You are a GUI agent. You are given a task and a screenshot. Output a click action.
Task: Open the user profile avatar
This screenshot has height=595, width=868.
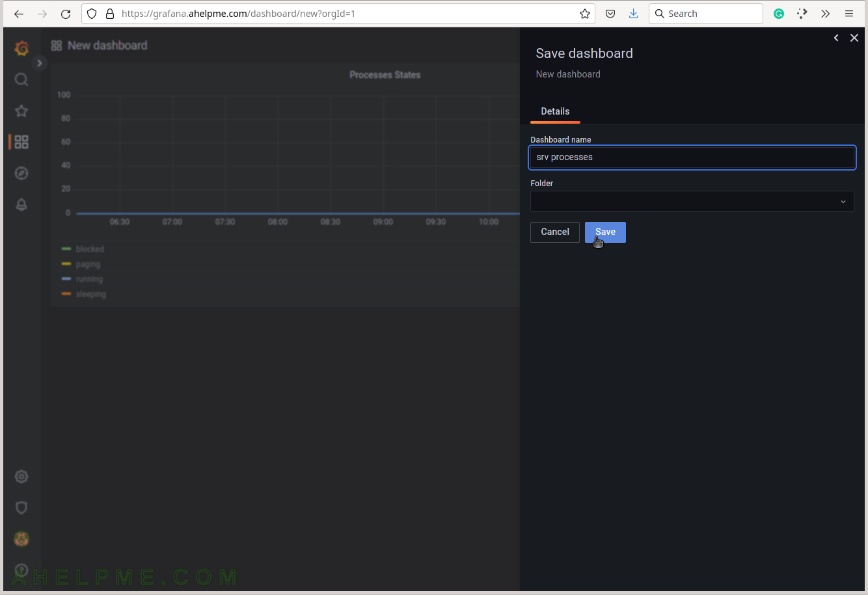coord(21,539)
